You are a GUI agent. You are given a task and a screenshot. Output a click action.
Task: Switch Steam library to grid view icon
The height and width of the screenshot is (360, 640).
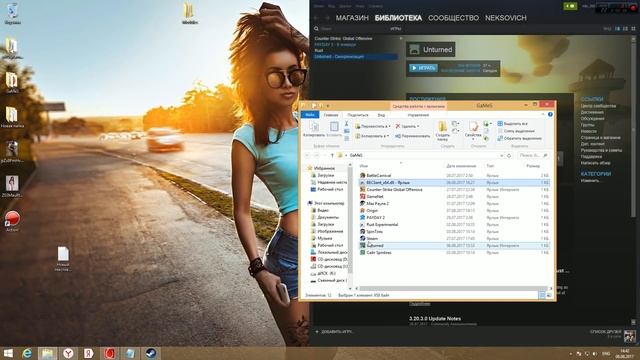coord(633,29)
